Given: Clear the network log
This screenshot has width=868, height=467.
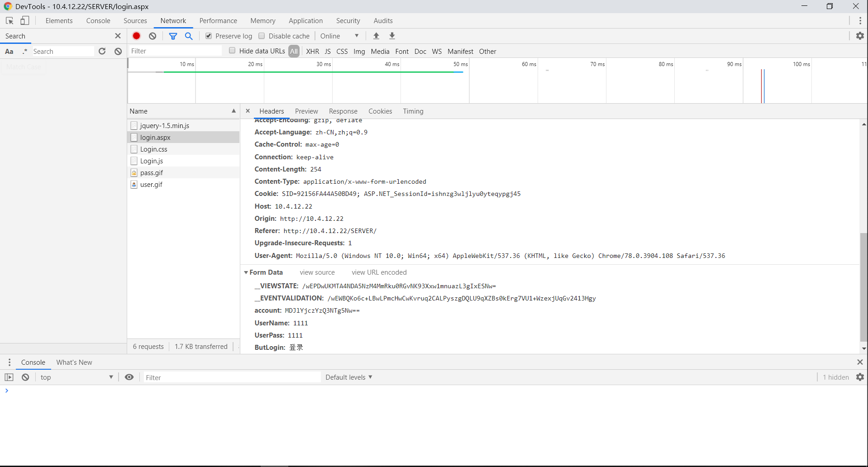Looking at the screenshot, I should coord(153,36).
